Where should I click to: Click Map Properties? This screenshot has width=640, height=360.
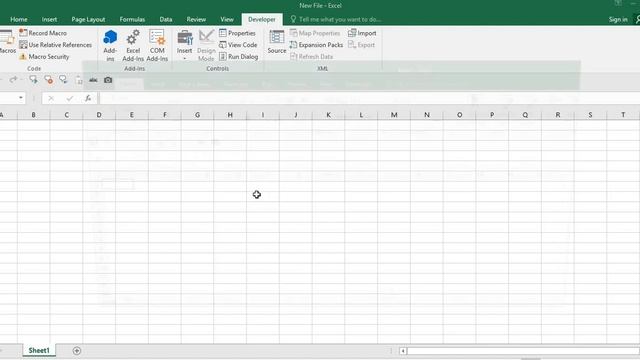(x=315, y=33)
